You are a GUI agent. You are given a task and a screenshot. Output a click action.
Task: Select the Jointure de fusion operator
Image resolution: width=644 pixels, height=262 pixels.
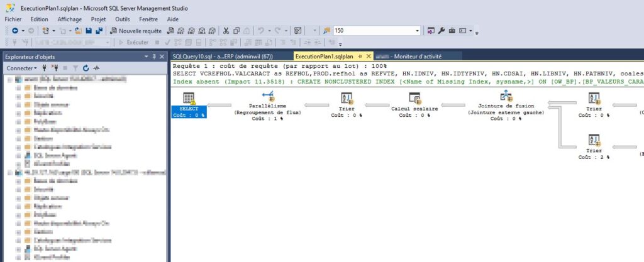[506, 106]
